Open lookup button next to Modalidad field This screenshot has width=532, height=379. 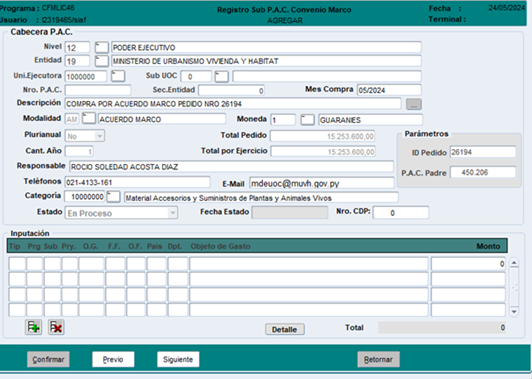click(x=89, y=118)
